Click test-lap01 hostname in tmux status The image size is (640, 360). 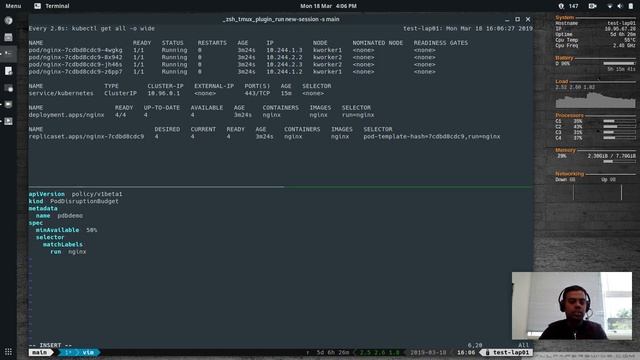[x=507, y=352]
